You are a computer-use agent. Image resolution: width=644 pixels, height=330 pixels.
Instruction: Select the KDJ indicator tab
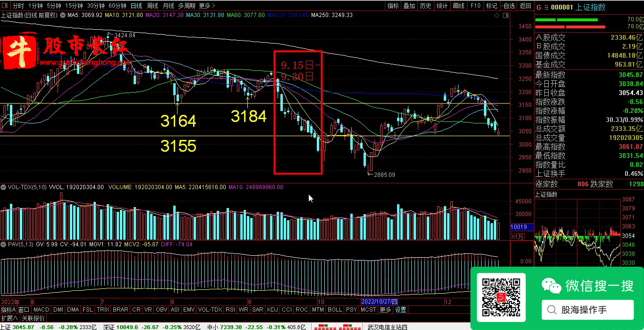click(x=272, y=310)
